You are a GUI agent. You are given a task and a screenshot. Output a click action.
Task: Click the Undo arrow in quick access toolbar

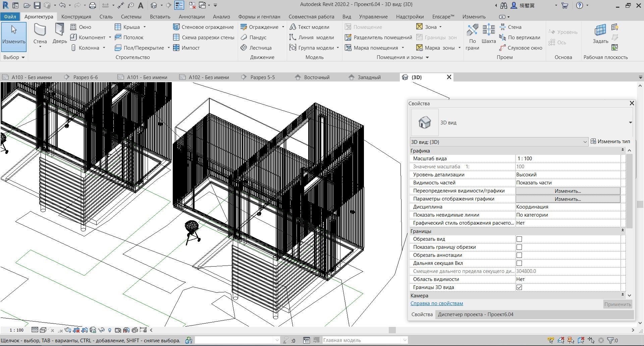[62, 5]
